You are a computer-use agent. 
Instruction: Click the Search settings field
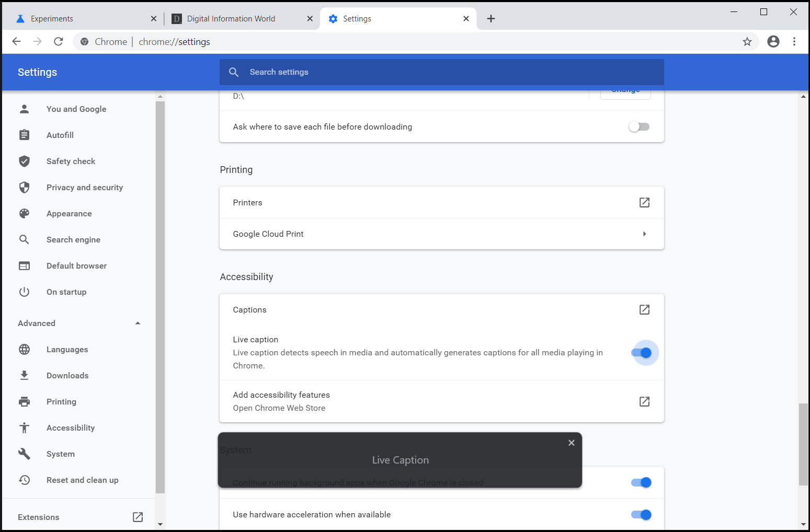pyautogui.click(x=442, y=72)
